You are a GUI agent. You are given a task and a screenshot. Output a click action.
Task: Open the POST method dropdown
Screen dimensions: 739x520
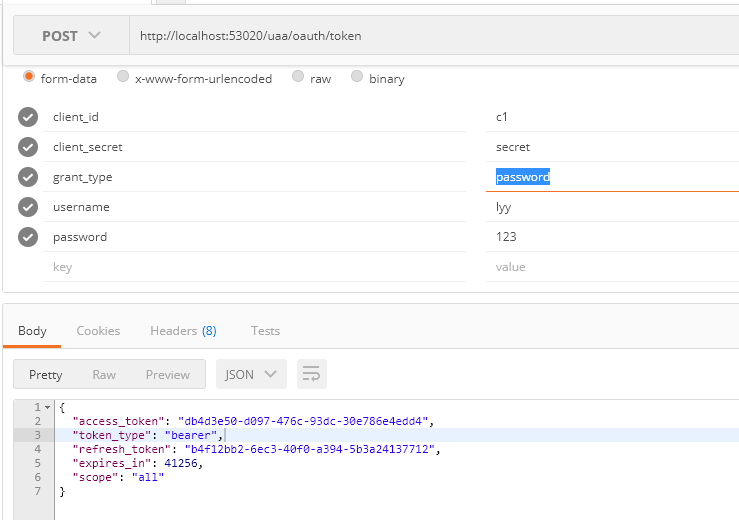click(71, 35)
